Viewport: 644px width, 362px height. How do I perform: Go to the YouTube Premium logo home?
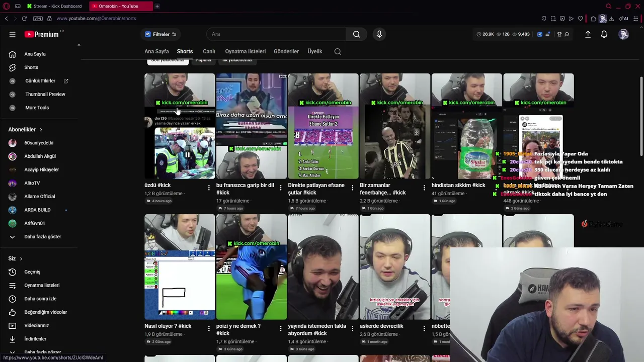click(x=42, y=34)
